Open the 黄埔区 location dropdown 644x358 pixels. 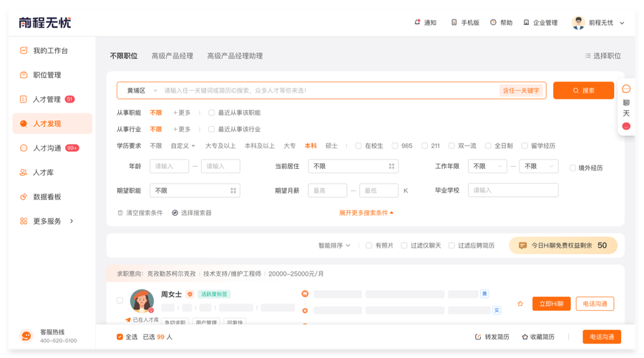point(142,90)
